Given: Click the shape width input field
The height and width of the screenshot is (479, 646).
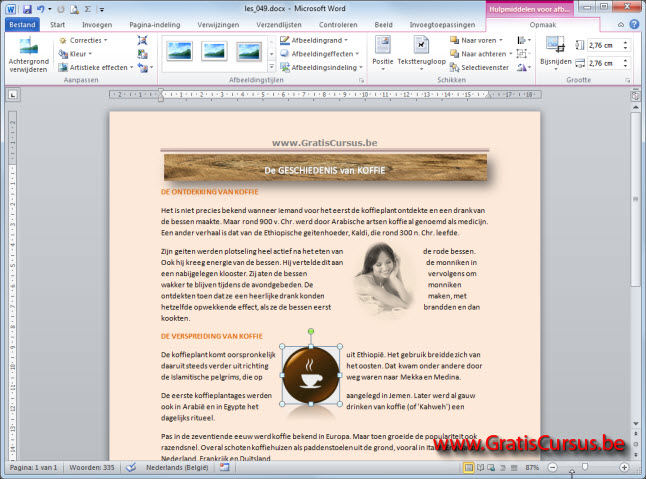Looking at the screenshot, I should click(605, 63).
